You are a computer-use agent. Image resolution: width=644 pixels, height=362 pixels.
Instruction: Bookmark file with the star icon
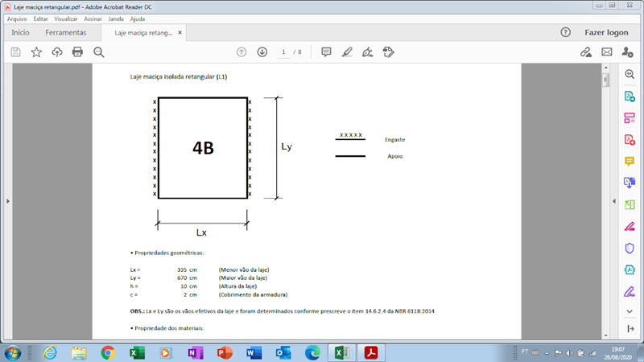pos(36,52)
